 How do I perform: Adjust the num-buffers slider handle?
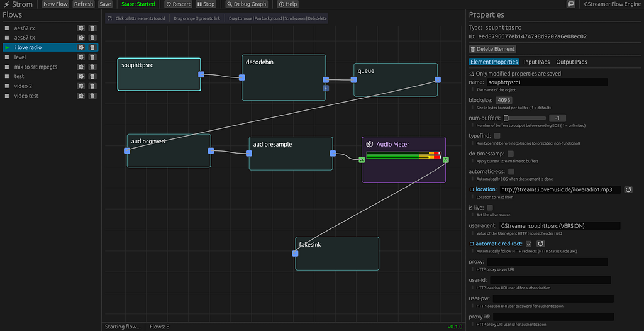(506, 118)
